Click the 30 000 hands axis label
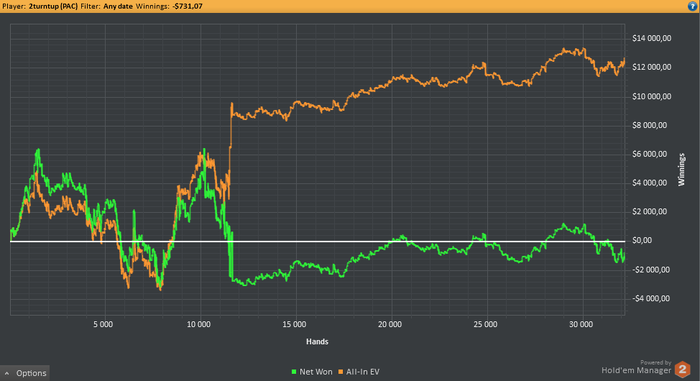 581,324
